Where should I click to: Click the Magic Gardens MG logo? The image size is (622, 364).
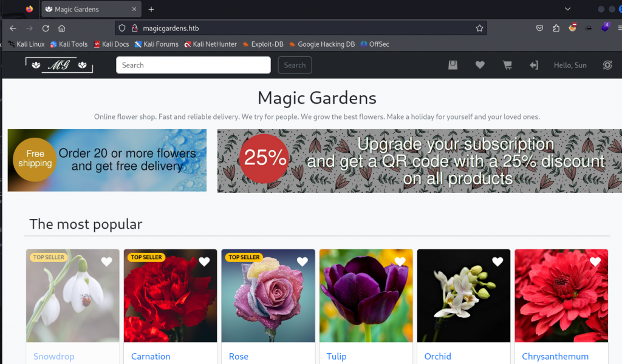click(59, 65)
